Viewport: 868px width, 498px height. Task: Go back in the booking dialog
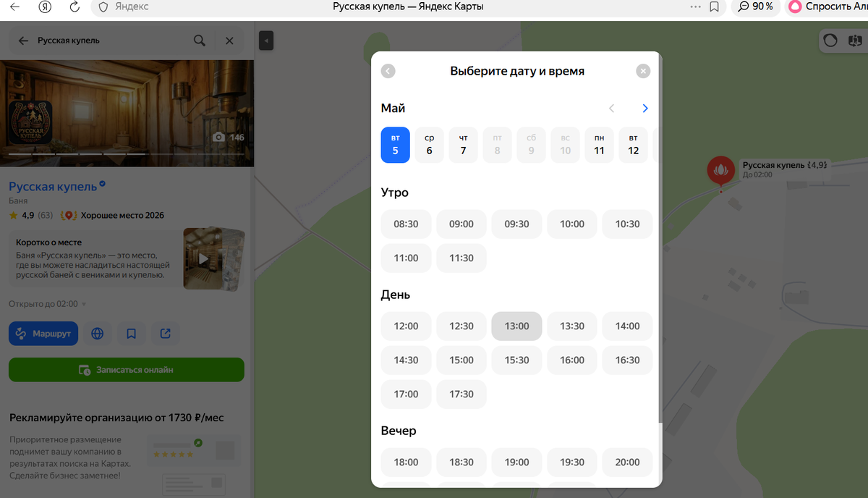click(x=388, y=71)
